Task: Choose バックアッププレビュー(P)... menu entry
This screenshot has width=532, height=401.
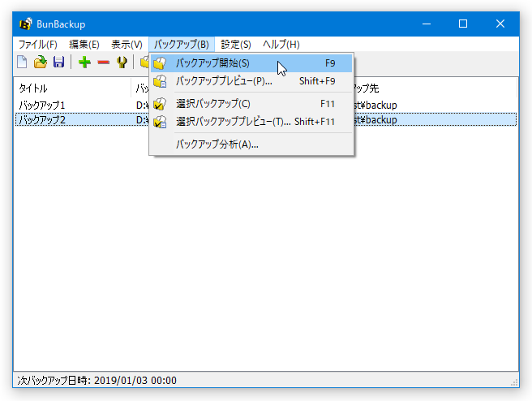Action: click(x=251, y=81)
